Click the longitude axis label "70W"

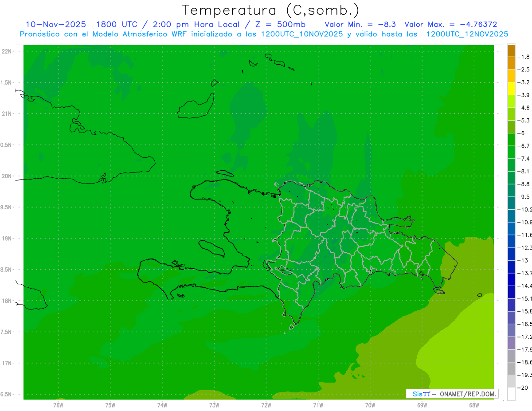[370, 405]
